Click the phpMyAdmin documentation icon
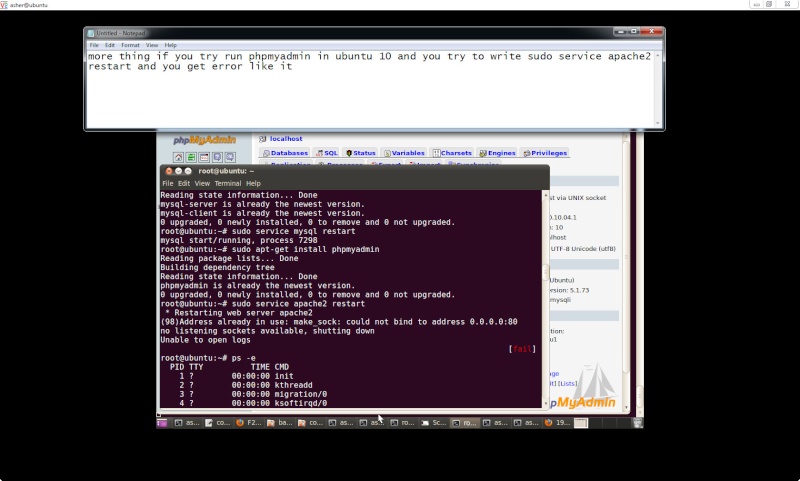 click(x=217, y=157)
